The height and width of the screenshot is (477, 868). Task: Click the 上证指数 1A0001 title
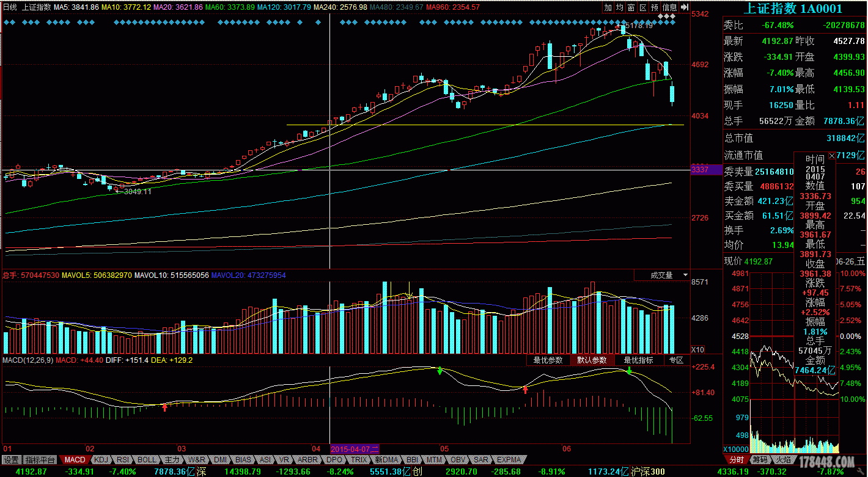tap(793, 9)
